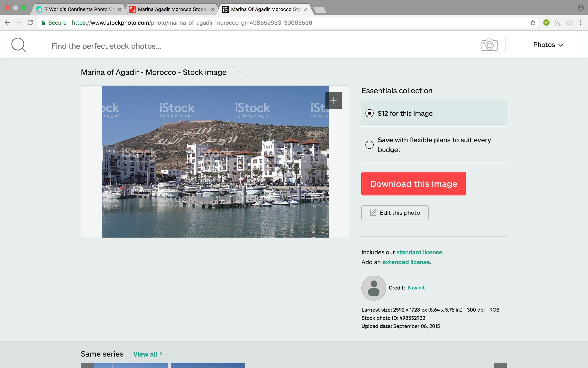Screen dimensions: 588x368
Task: Add image to board with plus icon
Action: click(x=334, y=101)
